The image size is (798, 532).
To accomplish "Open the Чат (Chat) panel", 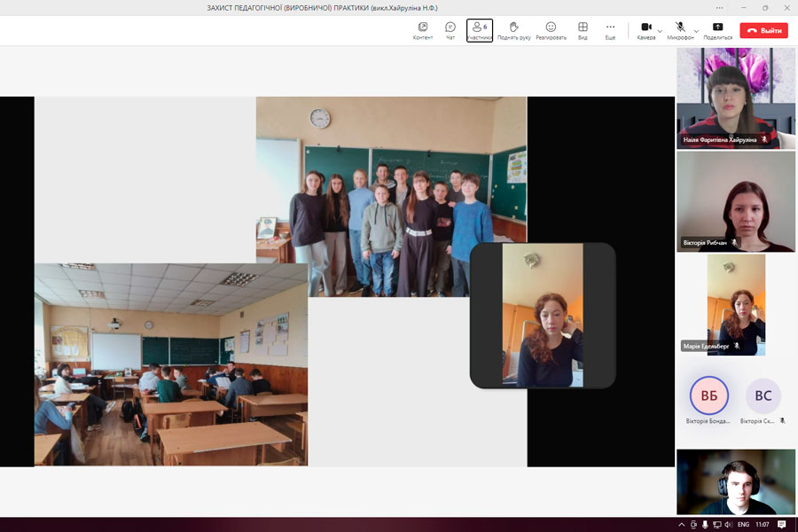I will tap(450, 30).
